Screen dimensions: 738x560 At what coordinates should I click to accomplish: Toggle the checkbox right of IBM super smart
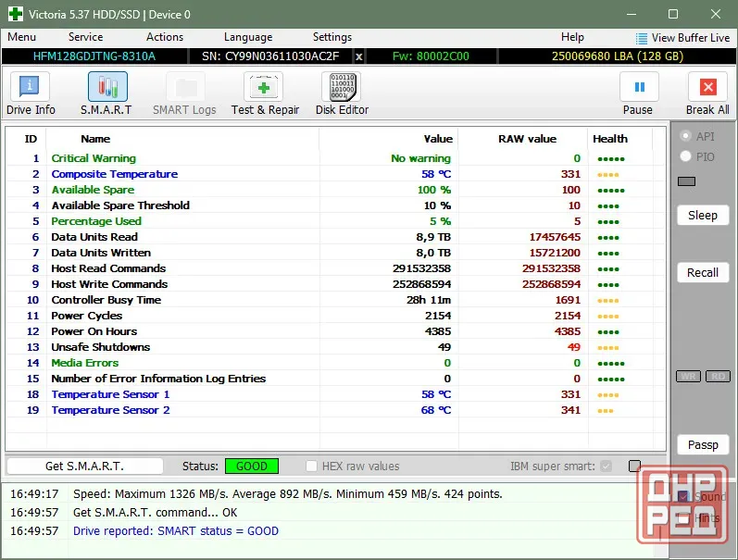point(634,466)
